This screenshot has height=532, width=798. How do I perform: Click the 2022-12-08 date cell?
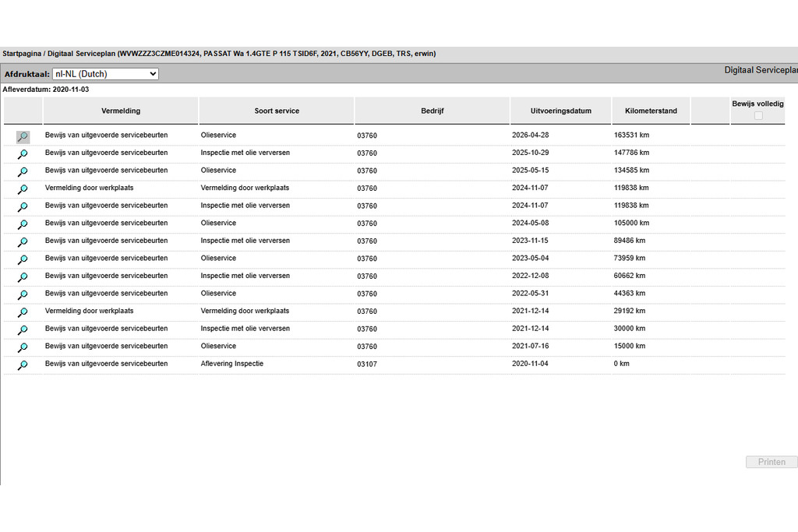pos(530,276)
